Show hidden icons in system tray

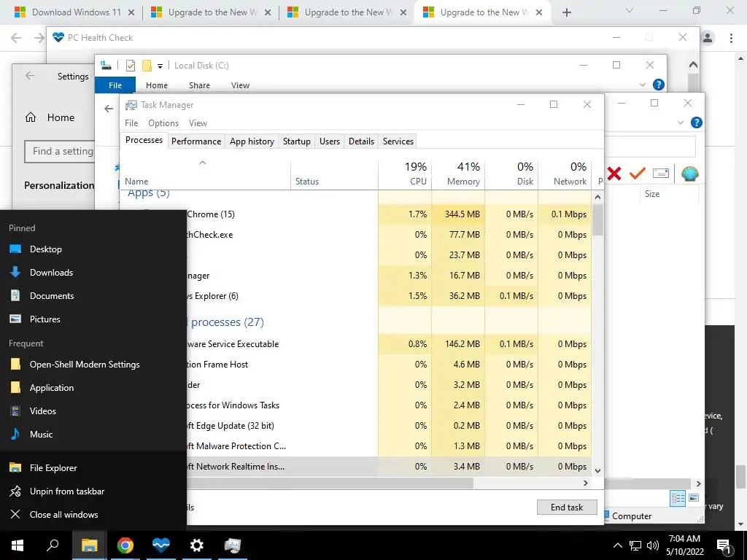pyautogui.click(x=617, y=545)
